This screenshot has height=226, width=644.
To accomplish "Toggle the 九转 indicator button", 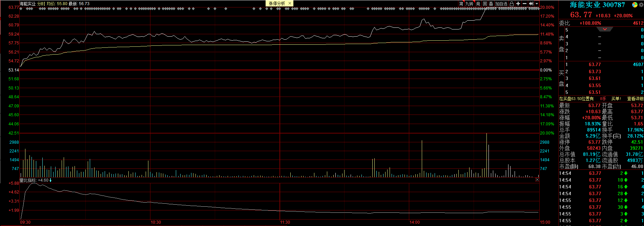I will [469, 4].
